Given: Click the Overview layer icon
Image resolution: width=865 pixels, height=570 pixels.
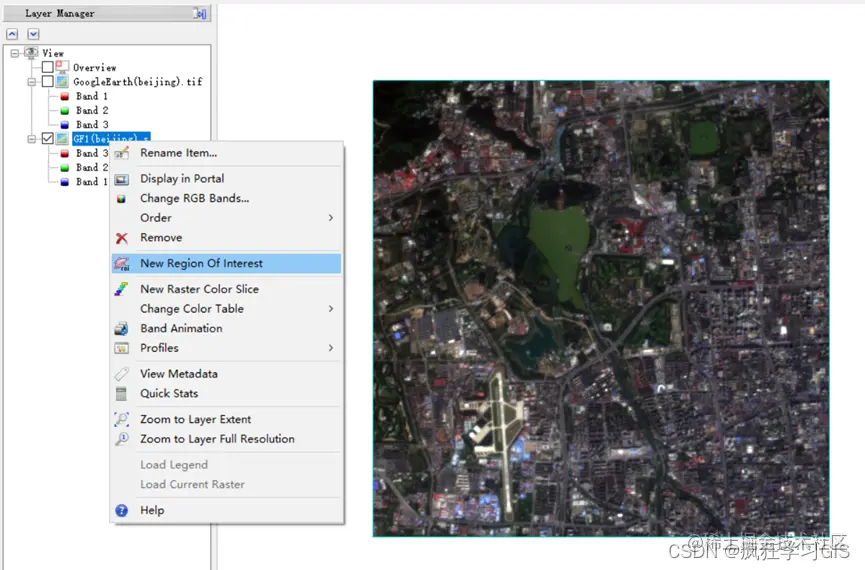Looking at the screenshot, I should pyautogui.click(x=62, y=67).
